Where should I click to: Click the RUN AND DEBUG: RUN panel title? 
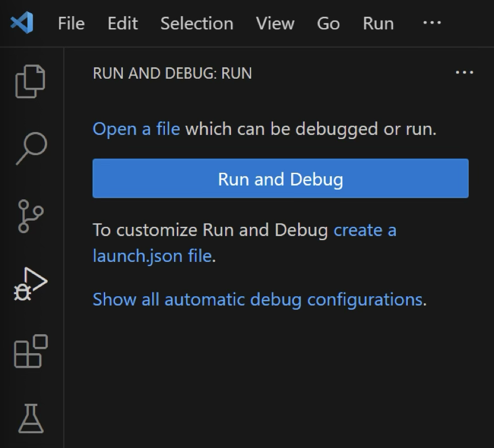click(x=172, y=73)
